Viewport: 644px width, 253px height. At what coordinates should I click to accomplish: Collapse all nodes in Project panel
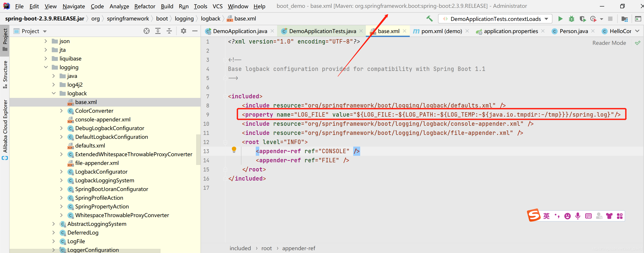coord(169,31)
